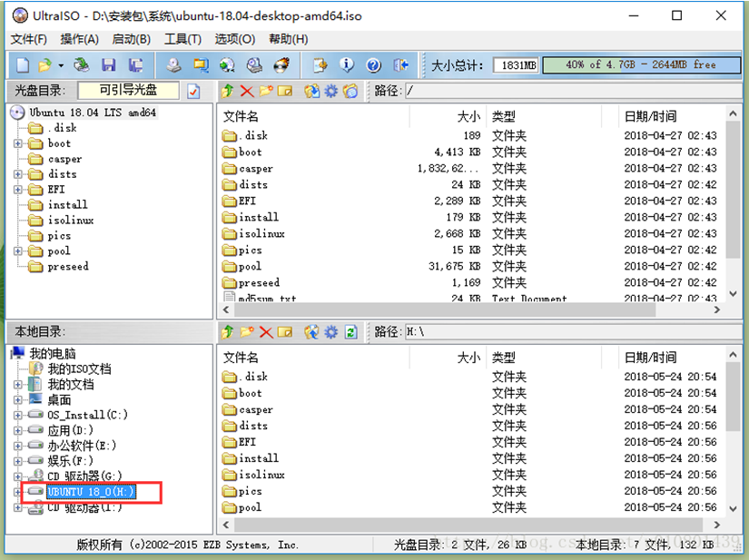Click the New file toolbar icon
The width and height of the screenshot is (749, 560).
pyautogui.click(x=23, y=64)
